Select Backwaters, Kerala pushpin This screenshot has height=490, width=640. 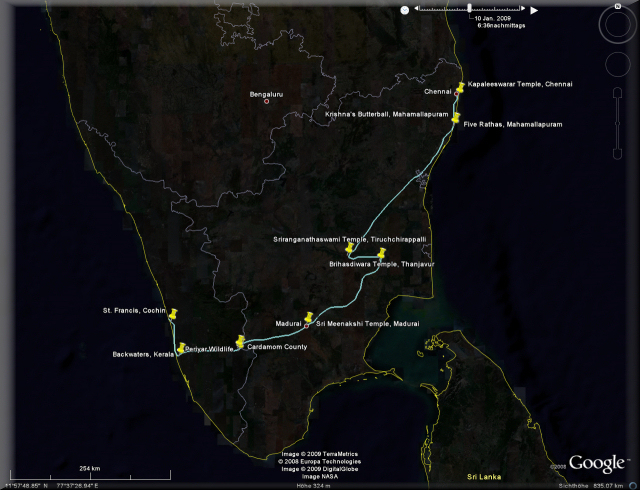181,348
